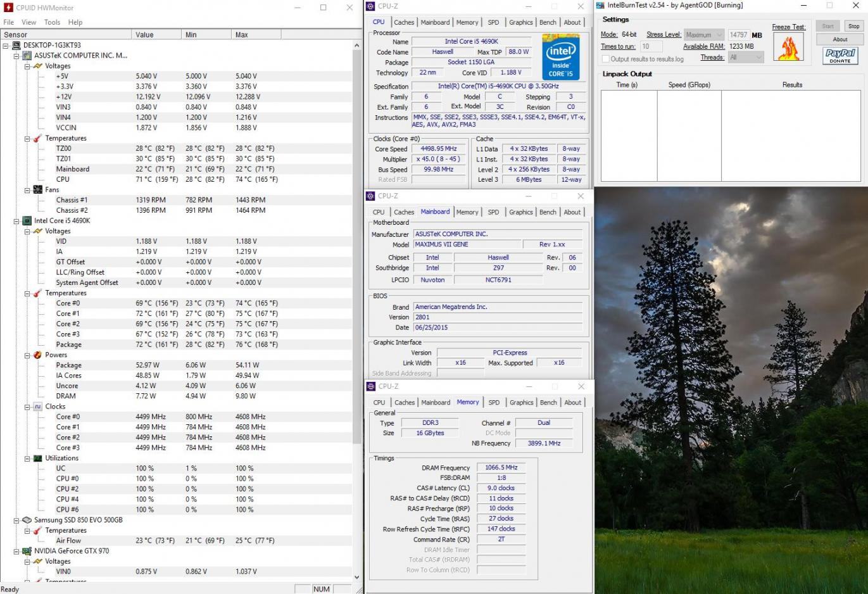Click the Freeze Test flame icon in IntelBurnTest
This screenshot has height=594, width=868.
point(788,47)
